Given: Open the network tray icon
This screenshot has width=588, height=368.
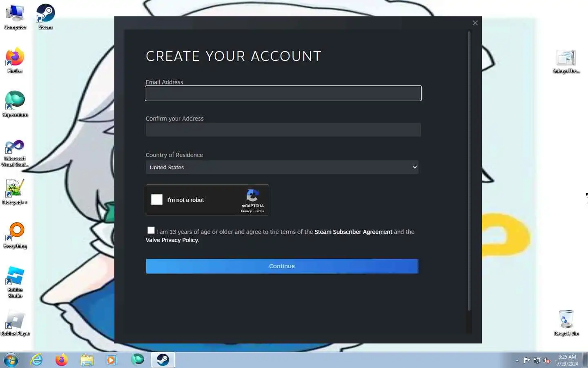Looking at the screenshot, I should pos(537,361).
